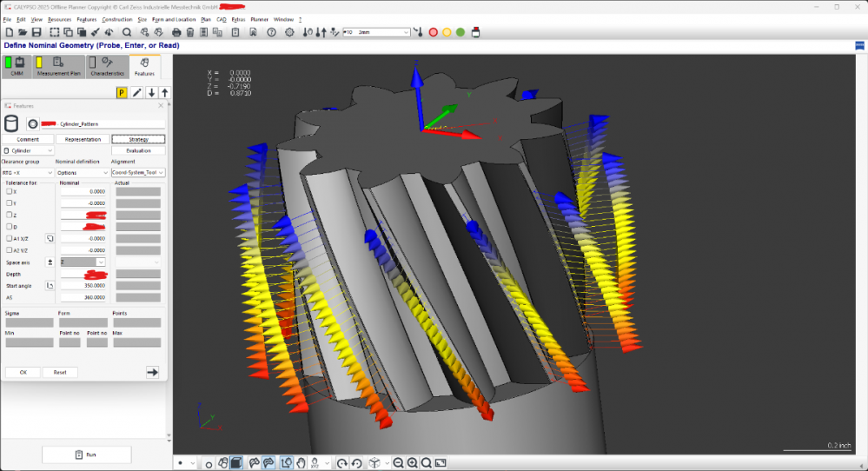Screen dimensions: 868x471
Task: Click the red stoplight circle
Action: click(x=434, y=33)
